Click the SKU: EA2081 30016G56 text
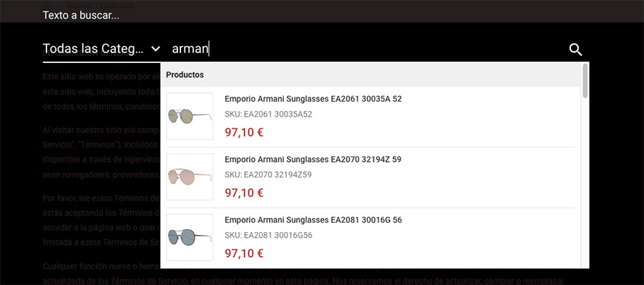644x285 pixels. pos(268,236)
